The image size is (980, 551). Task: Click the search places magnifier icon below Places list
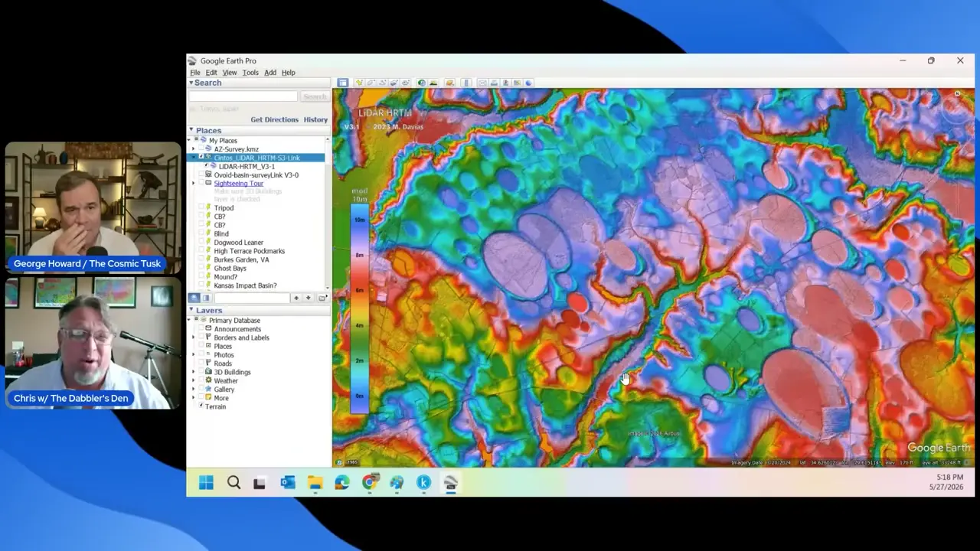(194, 298)
